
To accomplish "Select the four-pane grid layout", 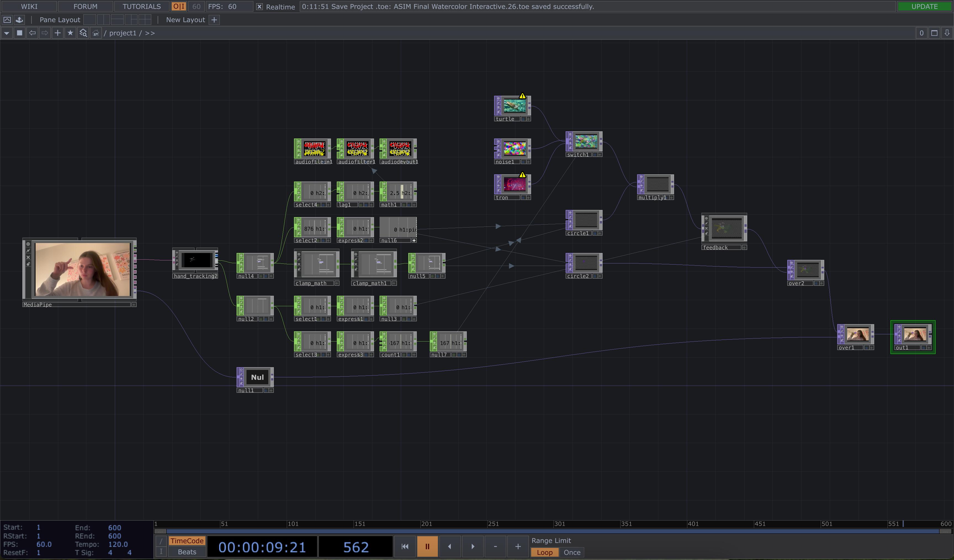I will 145,20.
